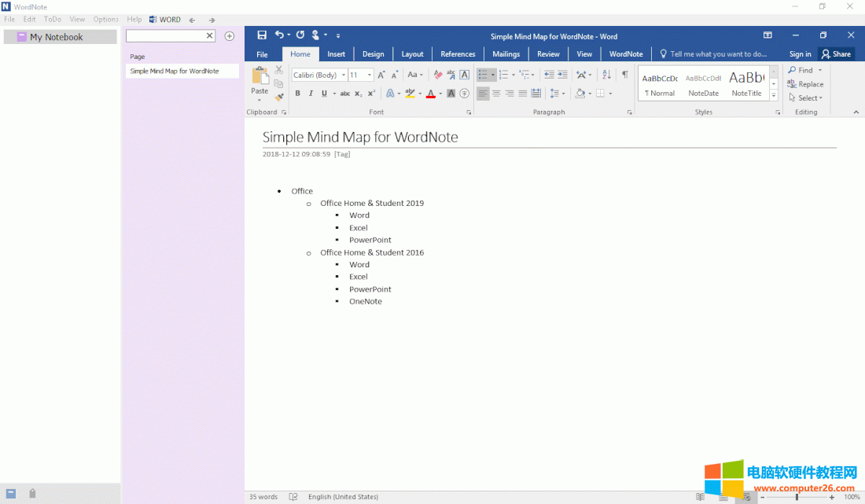The height and width of the screenshot is (504, 865).
Task: Click the Increase Indent icon
Action: click(x=562, y=75)
